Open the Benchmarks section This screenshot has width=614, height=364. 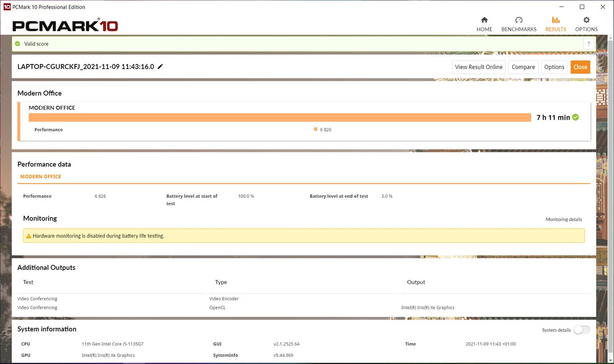coord(519,24)
